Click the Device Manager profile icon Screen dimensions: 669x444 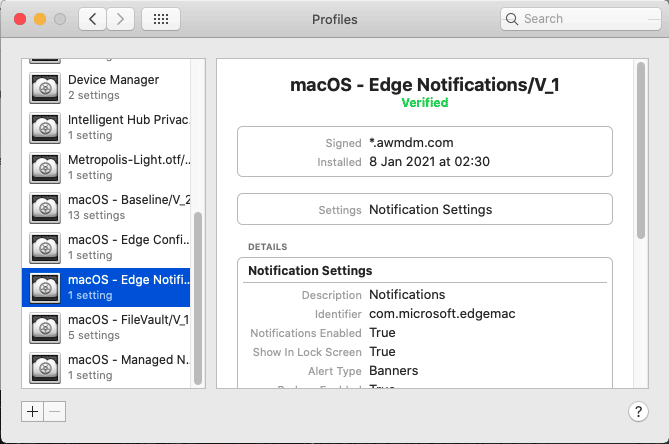click(45, 88)
